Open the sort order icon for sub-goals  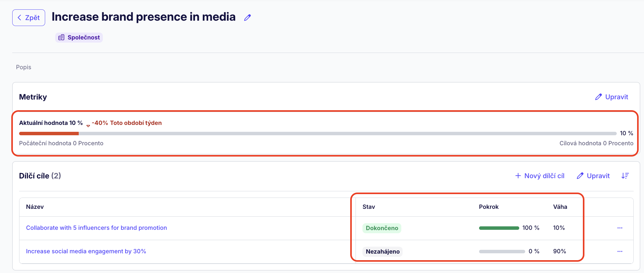coord(625,176)
